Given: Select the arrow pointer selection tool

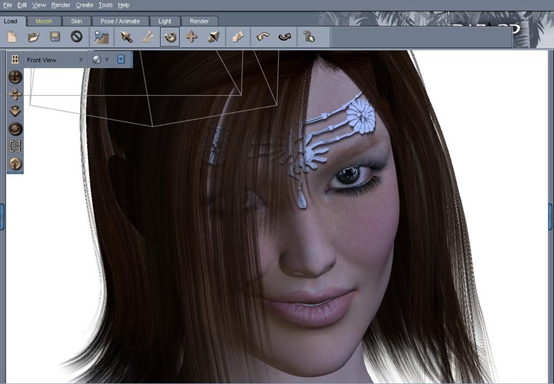Looking at the screenshot, I should click(x=126, y=37).
